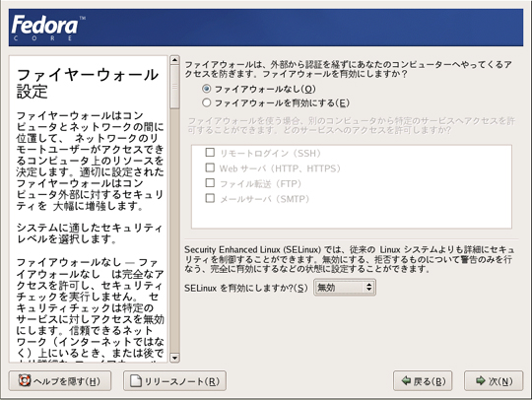This screenshot has height=400, width=532.
Task: Select ファイアウォールを有効にする radio button
Action: (x=206, y=102)
